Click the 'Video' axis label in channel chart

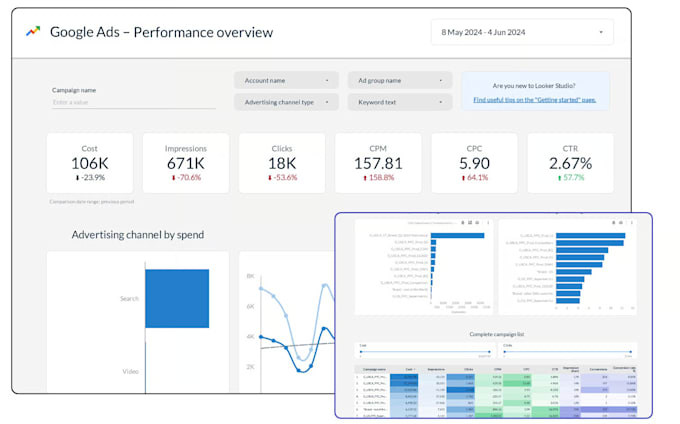[x=131, y=372]
